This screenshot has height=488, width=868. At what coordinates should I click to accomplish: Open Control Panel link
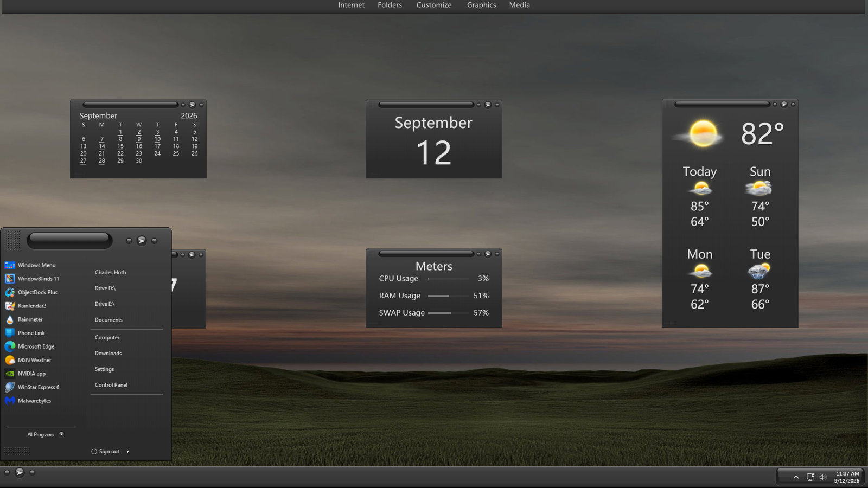pos(111,385)
